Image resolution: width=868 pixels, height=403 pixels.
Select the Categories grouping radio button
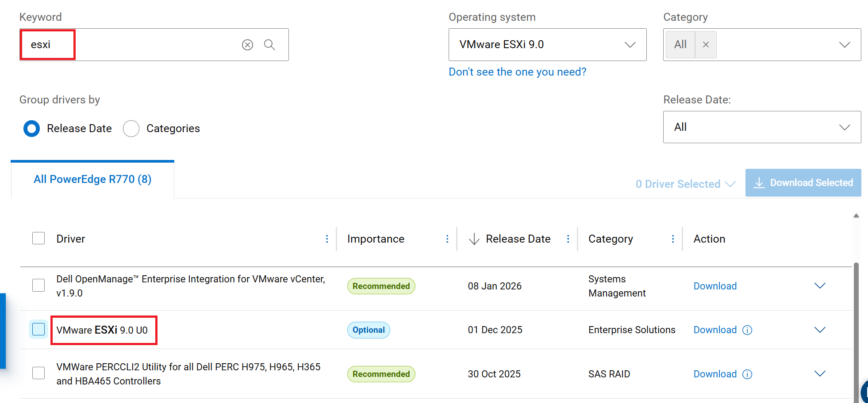[131, 128]
